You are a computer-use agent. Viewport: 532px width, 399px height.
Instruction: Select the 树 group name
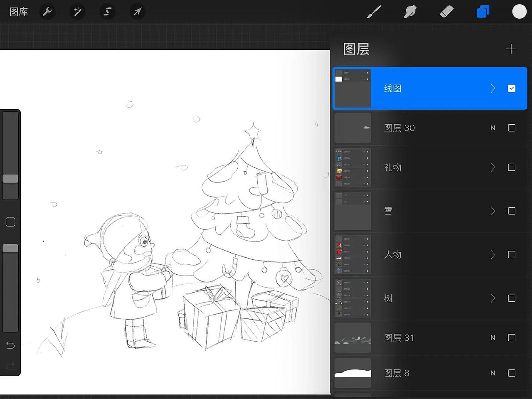(x=389, y=298)
